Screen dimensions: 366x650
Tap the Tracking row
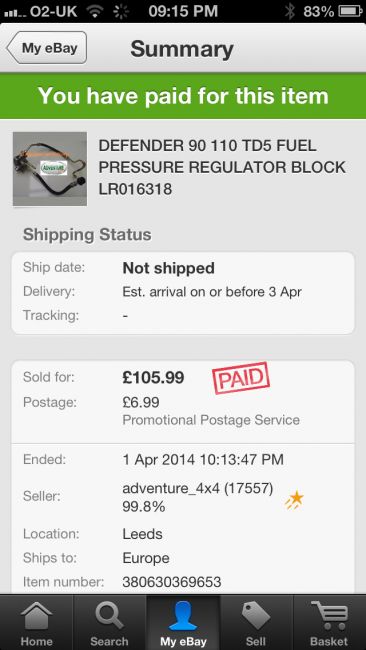[183, 315]
